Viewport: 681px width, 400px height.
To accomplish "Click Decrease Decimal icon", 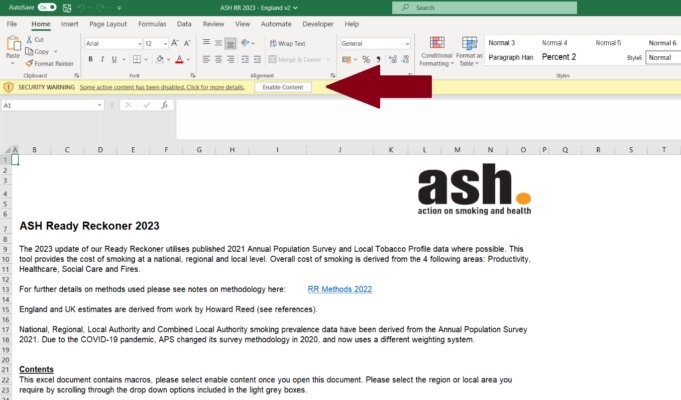I will (406, 60).
